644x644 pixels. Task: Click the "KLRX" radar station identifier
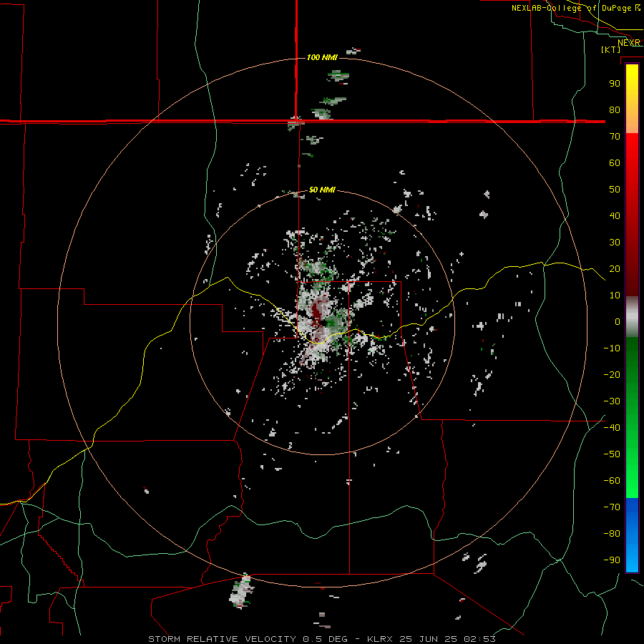[x=380, y=639]
